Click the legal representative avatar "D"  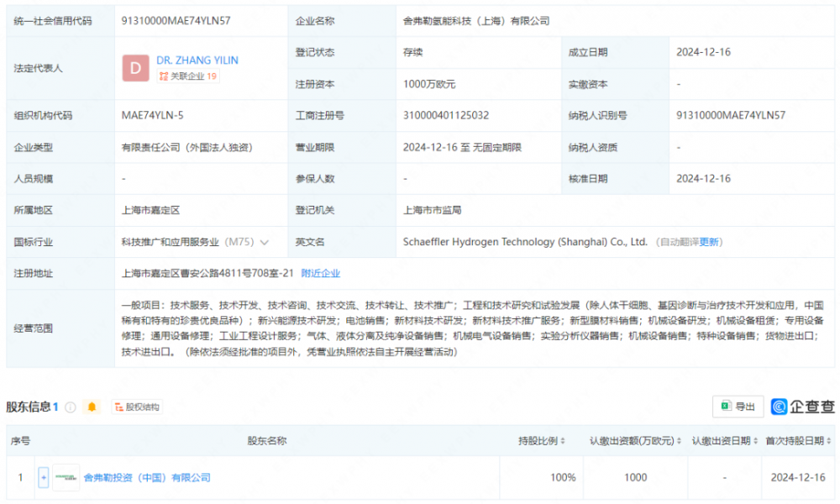[x=135, y=68]
